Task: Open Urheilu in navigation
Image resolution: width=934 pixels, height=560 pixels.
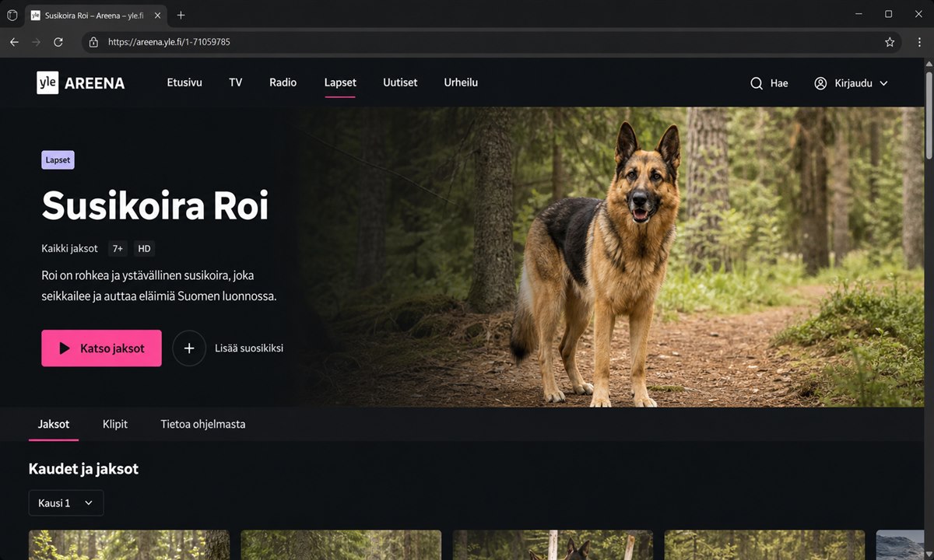Action: 461,82
